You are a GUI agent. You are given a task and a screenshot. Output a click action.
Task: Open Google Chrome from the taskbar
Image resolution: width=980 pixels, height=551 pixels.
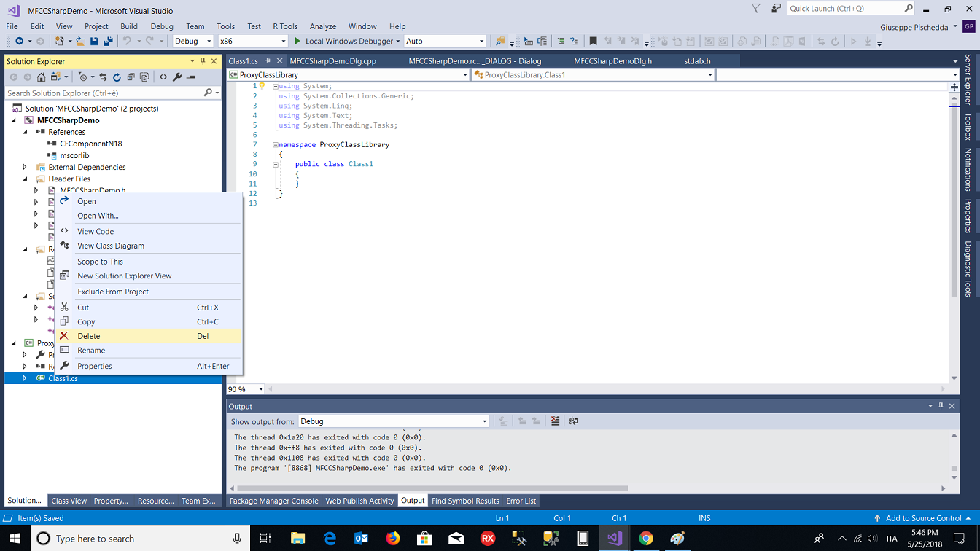[646, 539]
